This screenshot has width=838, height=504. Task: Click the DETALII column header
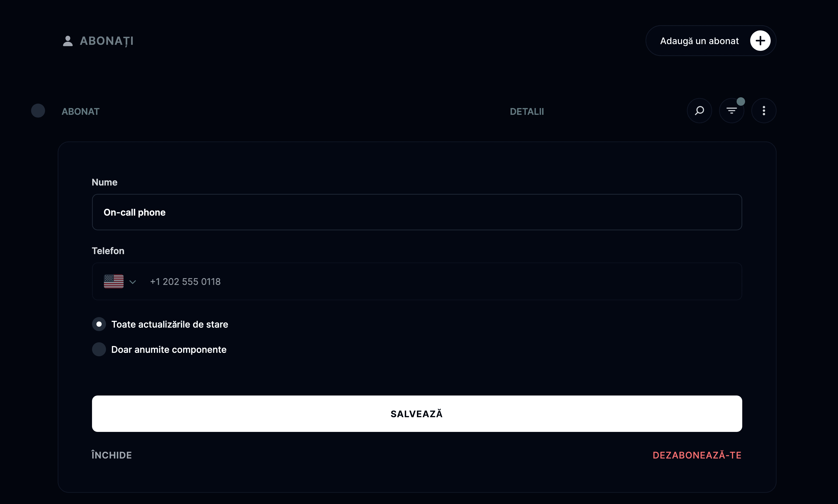pos(527,112)
